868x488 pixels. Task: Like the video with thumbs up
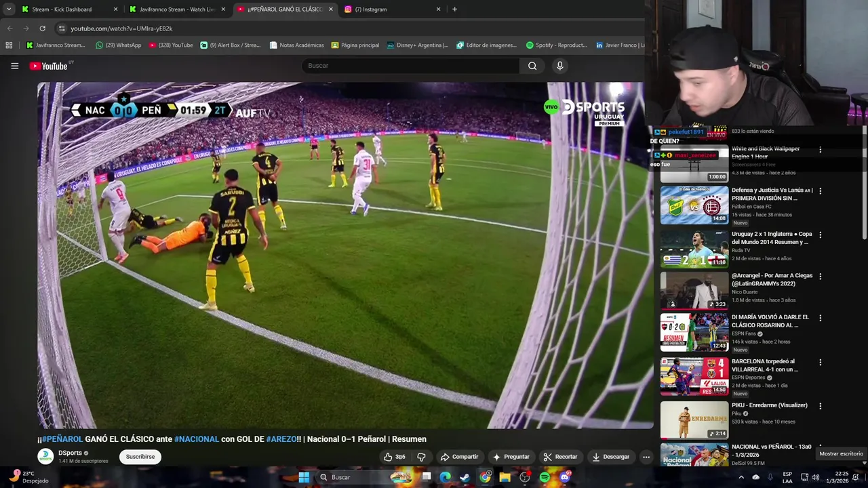[394, 457]
